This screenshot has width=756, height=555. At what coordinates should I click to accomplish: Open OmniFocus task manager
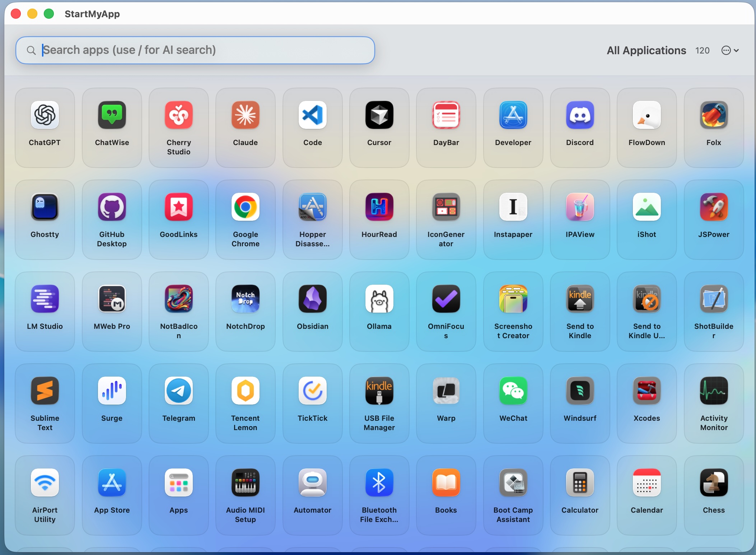click(x=446, y=306)
